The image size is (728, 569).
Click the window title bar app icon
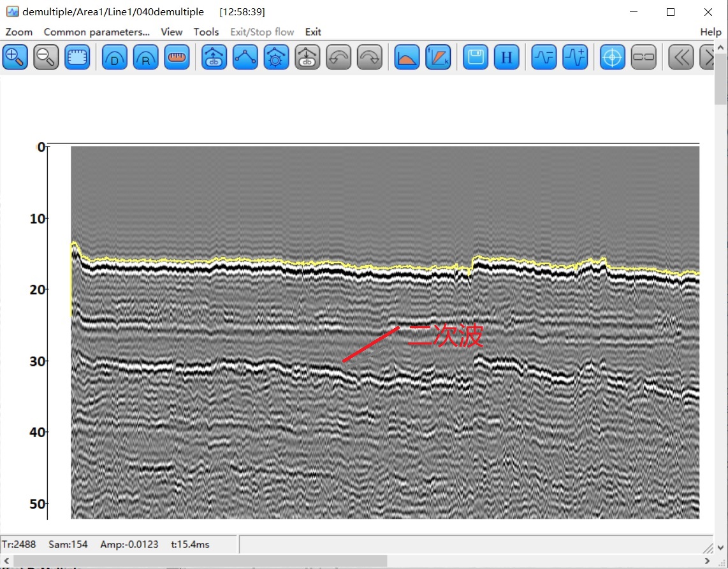pos(13,11)
